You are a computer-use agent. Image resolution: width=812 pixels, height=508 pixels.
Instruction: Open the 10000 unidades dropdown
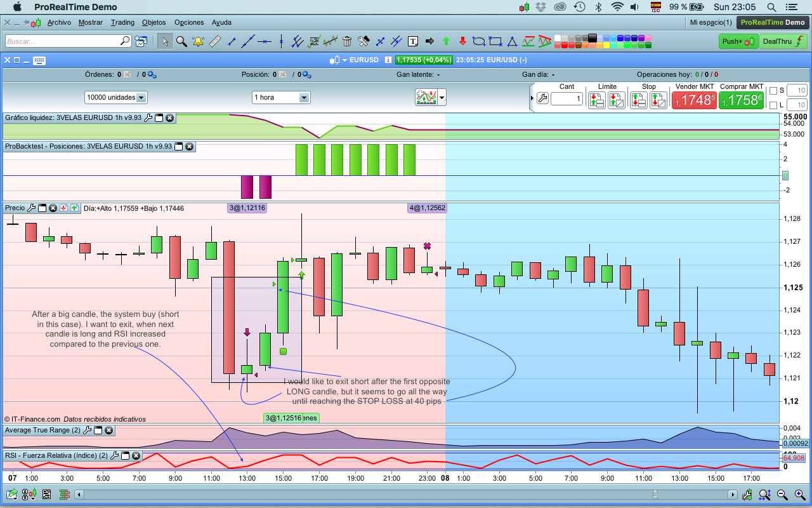116,97
